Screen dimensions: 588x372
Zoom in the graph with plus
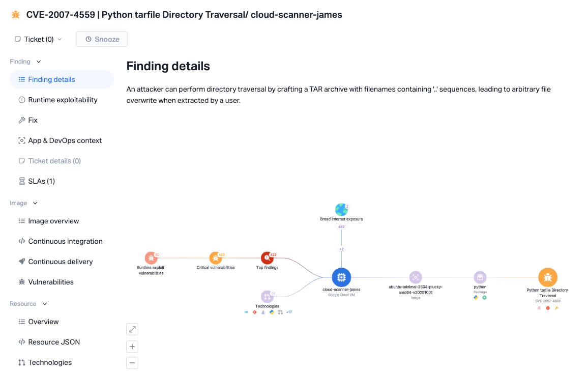(x=132, y=347)
